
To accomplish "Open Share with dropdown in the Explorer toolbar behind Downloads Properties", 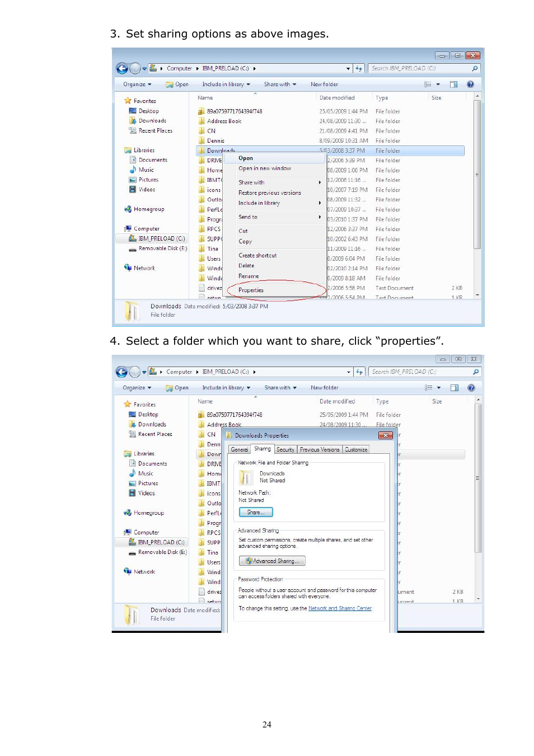I will (x=280, y=388).
